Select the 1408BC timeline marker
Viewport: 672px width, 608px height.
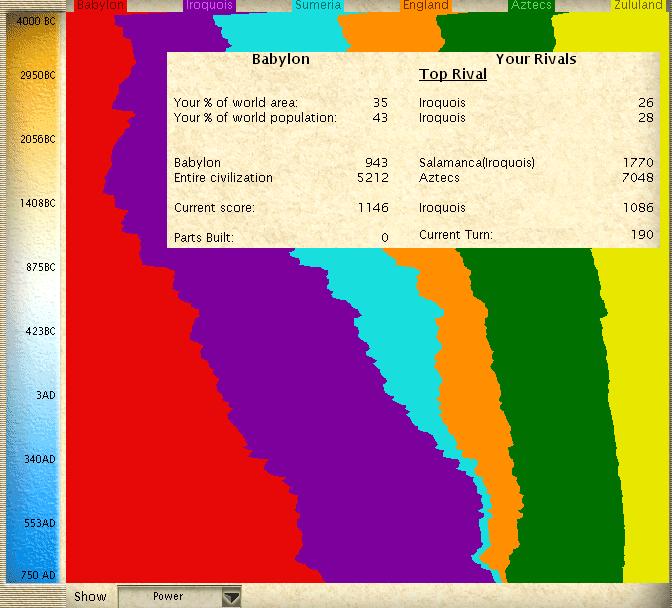pos(38,203)
